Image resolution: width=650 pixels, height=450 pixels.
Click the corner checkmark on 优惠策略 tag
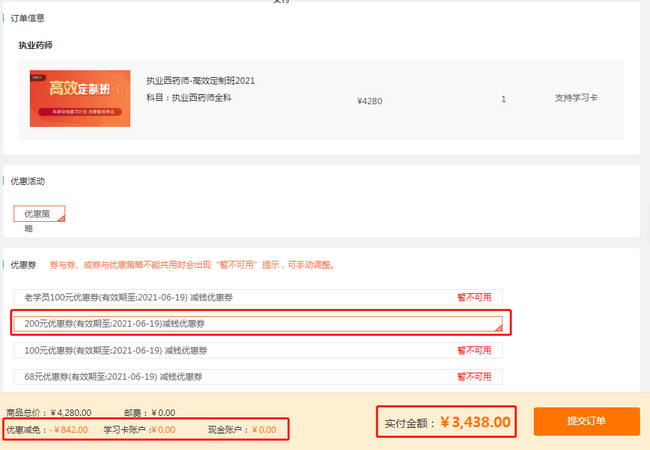pyautogui.click(x=60, y=217)
